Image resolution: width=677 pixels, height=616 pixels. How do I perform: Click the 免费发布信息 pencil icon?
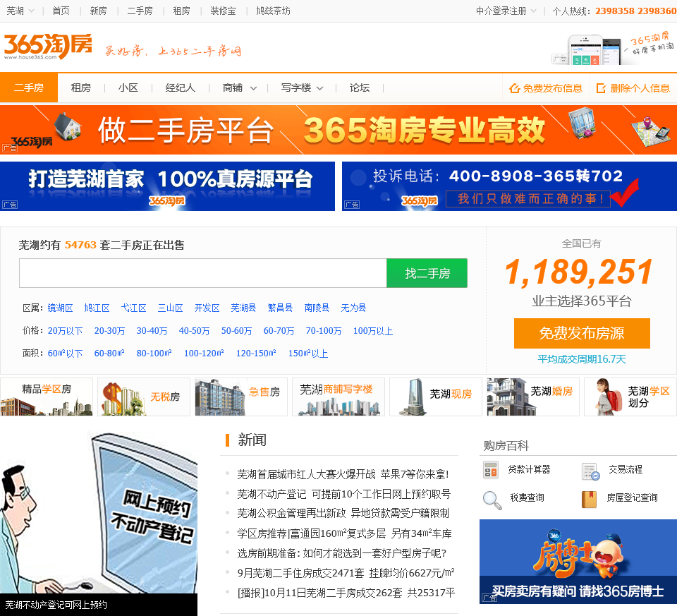click(514, 88)
